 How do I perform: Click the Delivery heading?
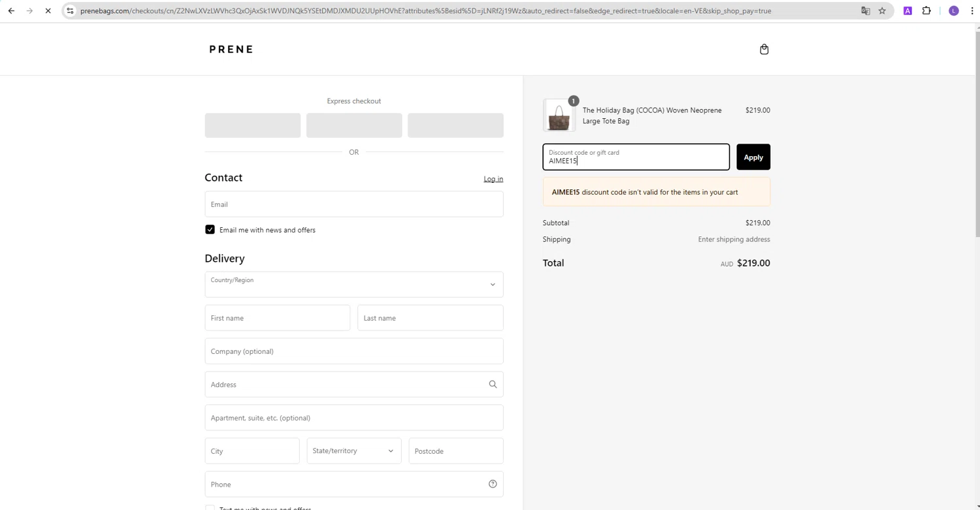(225, 259)
